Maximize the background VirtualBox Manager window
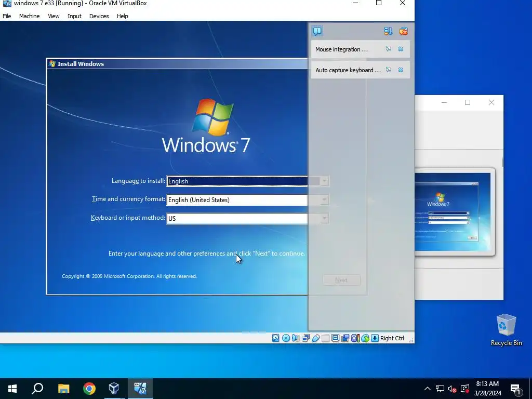532x399 pixels. [x=468, y=102]
